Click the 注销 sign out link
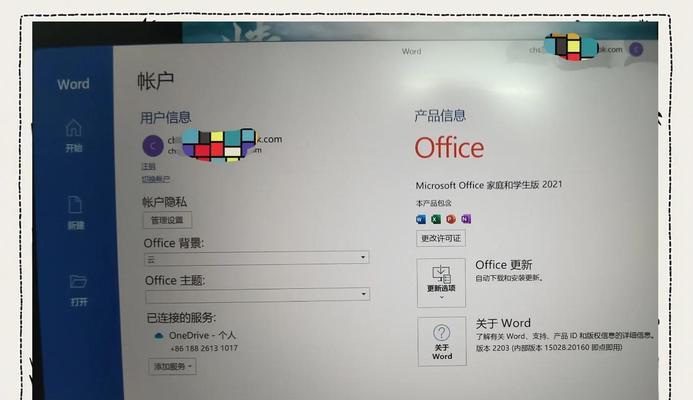Image resolution: width=693 pixels, height=400 pixels. click(x=148, y=167)
